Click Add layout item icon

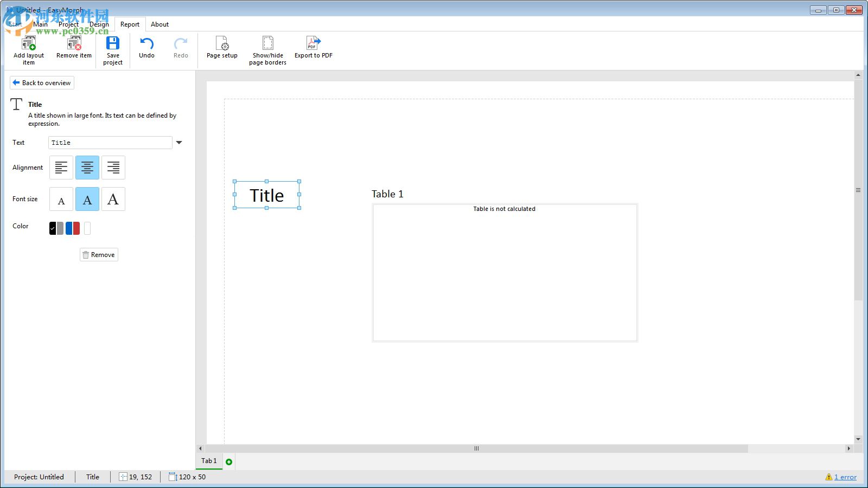[29, 43]
